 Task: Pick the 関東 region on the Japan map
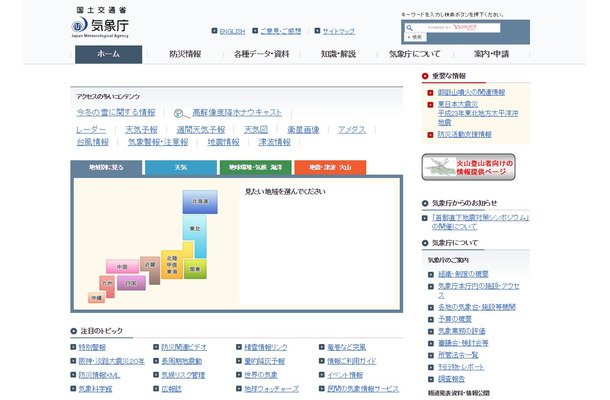(x=194, y=270)
